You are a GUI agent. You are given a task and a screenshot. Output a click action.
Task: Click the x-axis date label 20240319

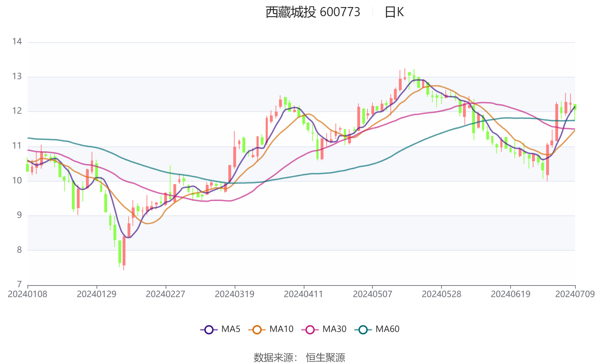click(235, 294)
